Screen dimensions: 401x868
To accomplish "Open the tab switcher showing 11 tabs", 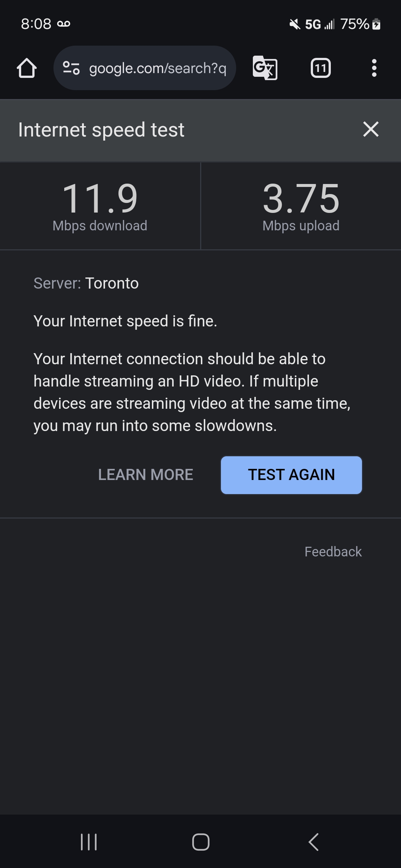I will (x=320, y=68).
